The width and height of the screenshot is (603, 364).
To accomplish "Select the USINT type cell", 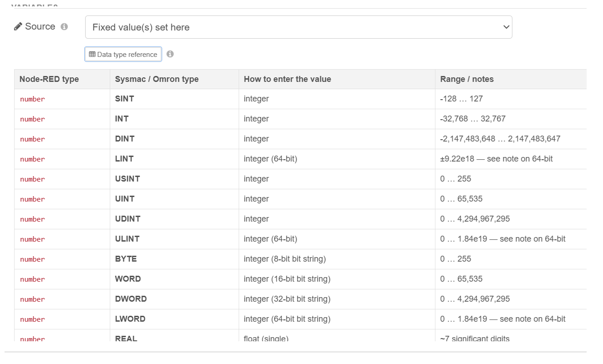I will [174, 179].
